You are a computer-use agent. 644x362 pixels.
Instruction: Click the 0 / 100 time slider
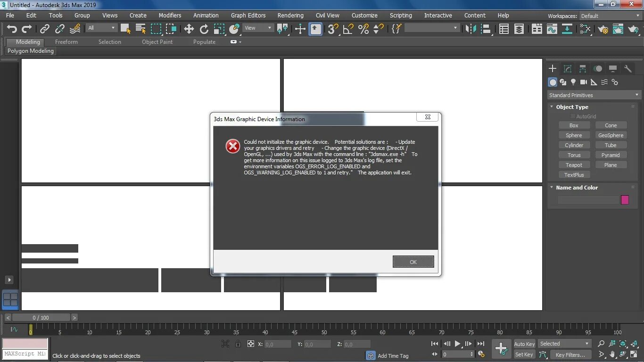coord(41,318)
